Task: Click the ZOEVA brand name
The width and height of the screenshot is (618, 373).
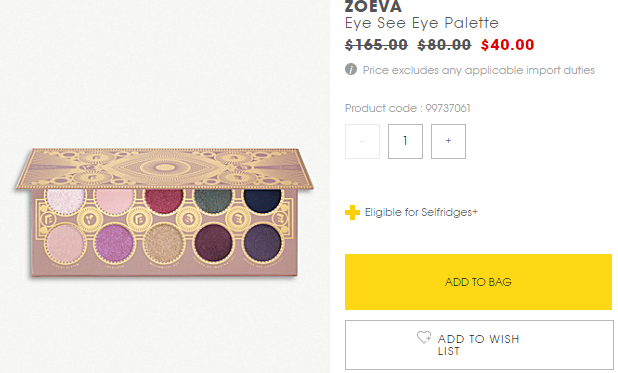Action: [x=373, y=6]
